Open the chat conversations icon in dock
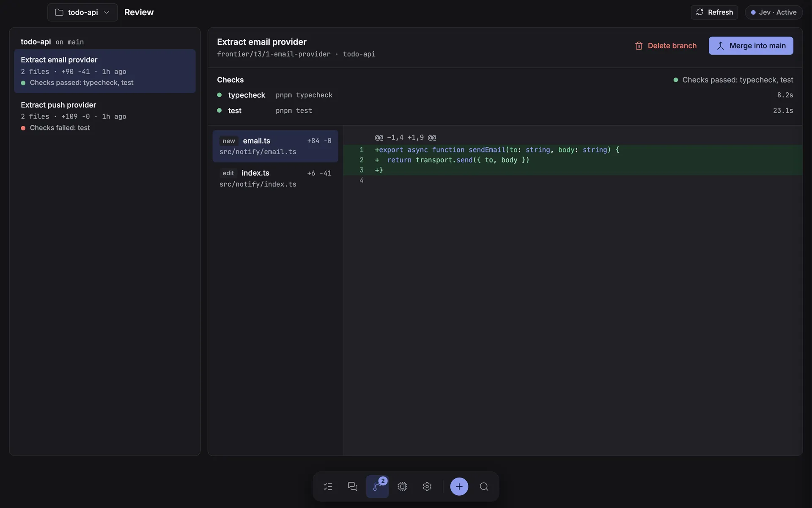This screenshot has height=508, width=812. (353, 486)
